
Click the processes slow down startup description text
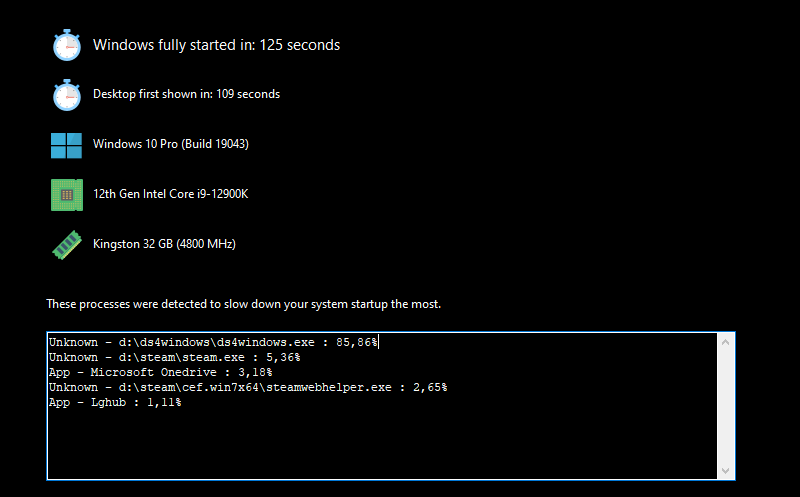[x=243, y=304]
